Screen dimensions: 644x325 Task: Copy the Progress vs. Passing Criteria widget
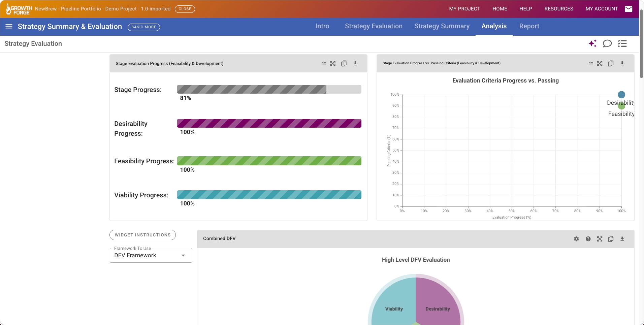[611, 63]
